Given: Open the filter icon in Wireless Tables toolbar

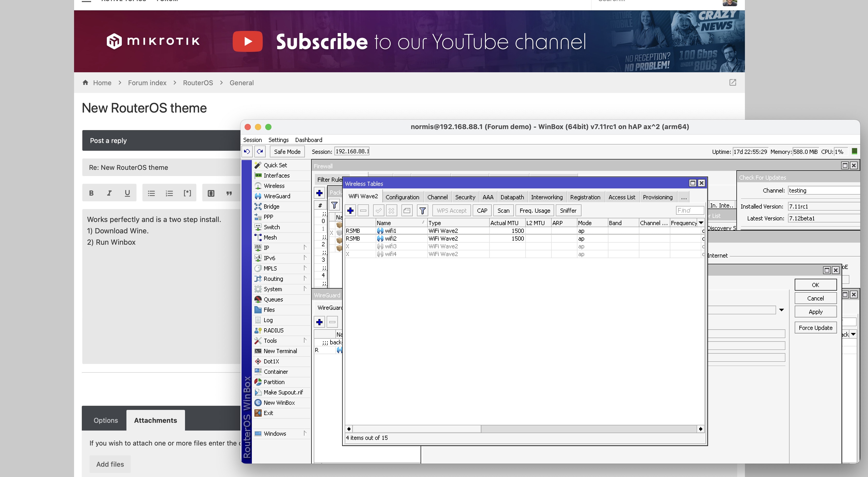Looking at the screenshot, I should point(423,210).
